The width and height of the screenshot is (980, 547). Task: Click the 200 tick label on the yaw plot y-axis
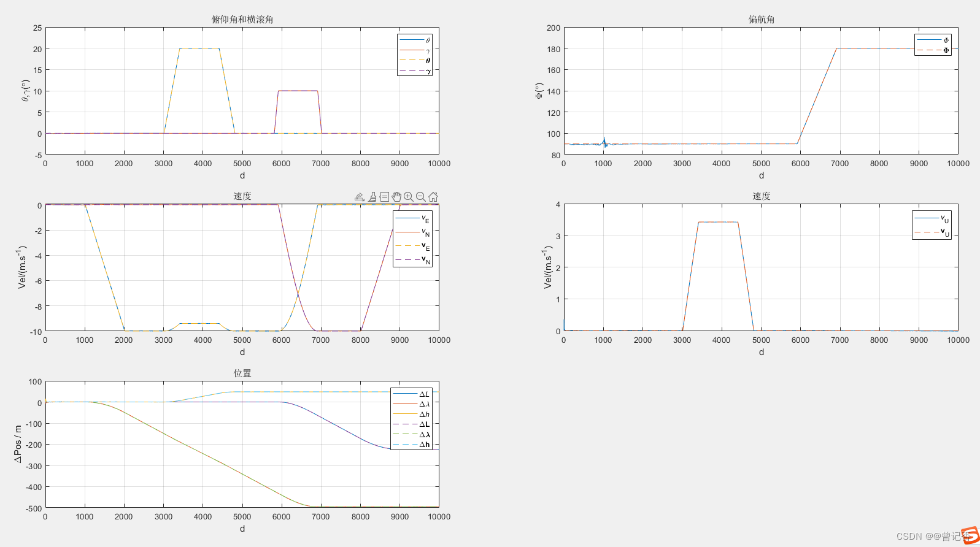click(554, 28)
